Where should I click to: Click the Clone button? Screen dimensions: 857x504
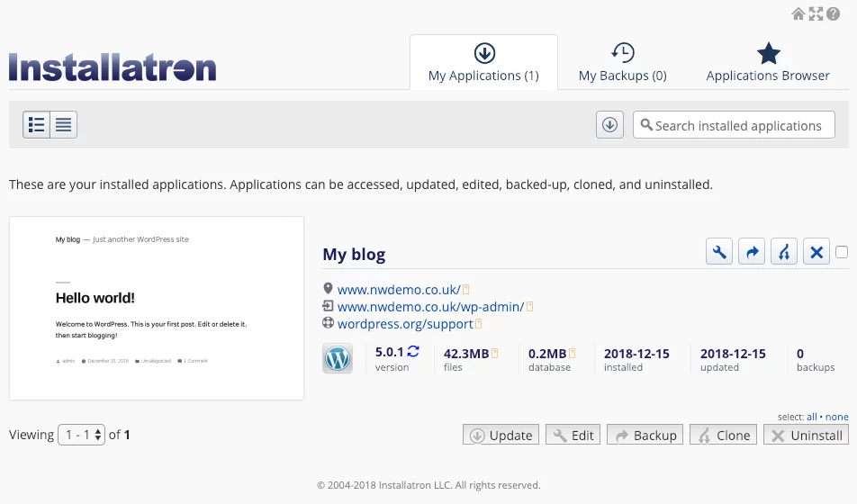pyautogui.click(x=723, y=435)
